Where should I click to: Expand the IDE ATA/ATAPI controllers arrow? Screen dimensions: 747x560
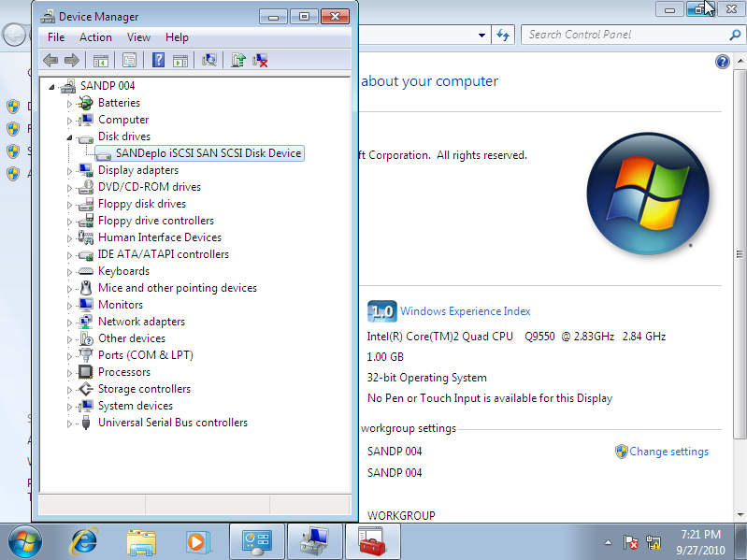(x=69, y=255)
